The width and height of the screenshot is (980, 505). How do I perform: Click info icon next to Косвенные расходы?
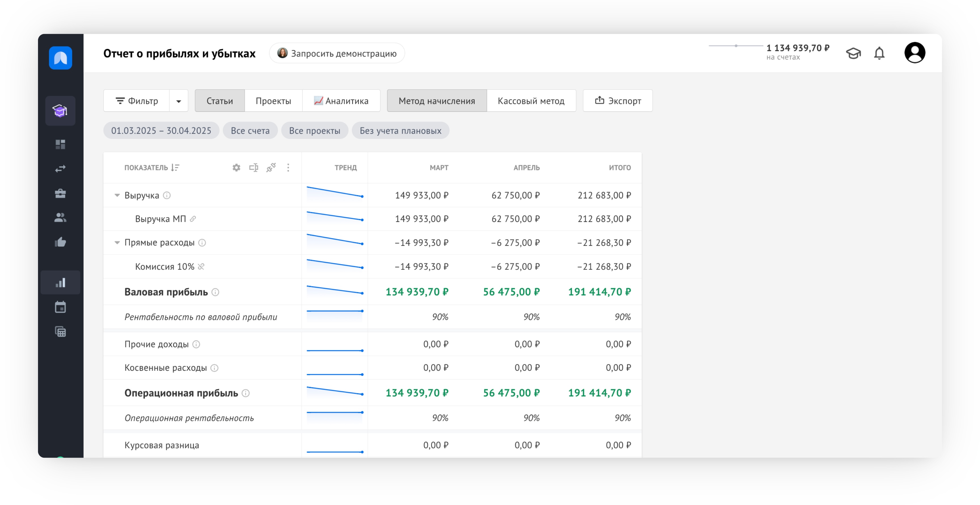(x=214, y=368)
